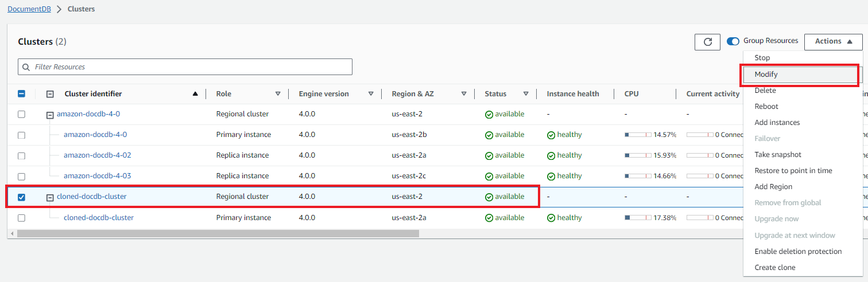Screen dimensions: 868x282
Task: Click the Role column filter triangle
Action: coord(278,94)
